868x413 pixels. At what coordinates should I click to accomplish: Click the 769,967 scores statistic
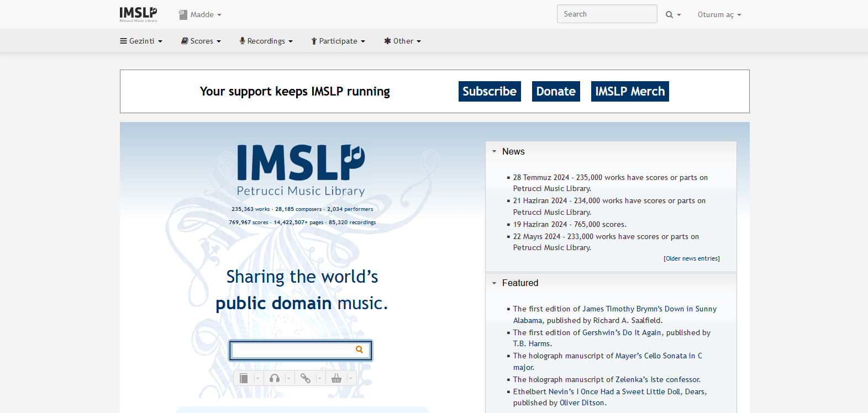pyautogui.click(x=248, y=223)
